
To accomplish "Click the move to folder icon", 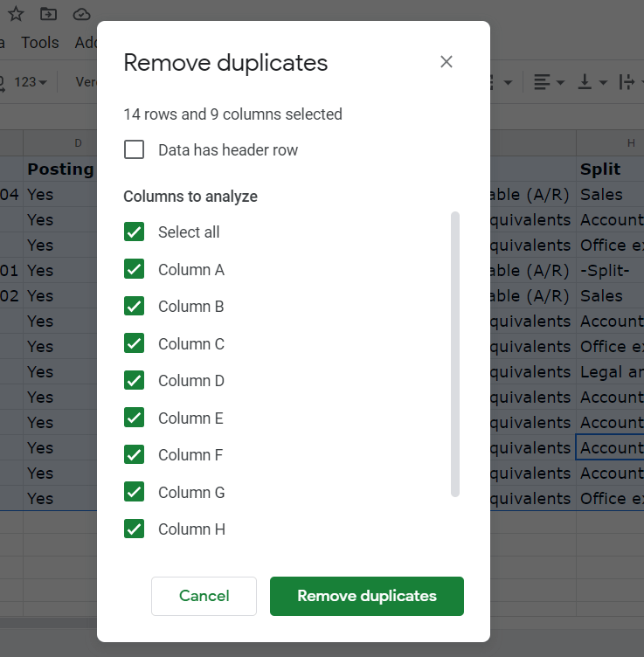I will 49,14.
